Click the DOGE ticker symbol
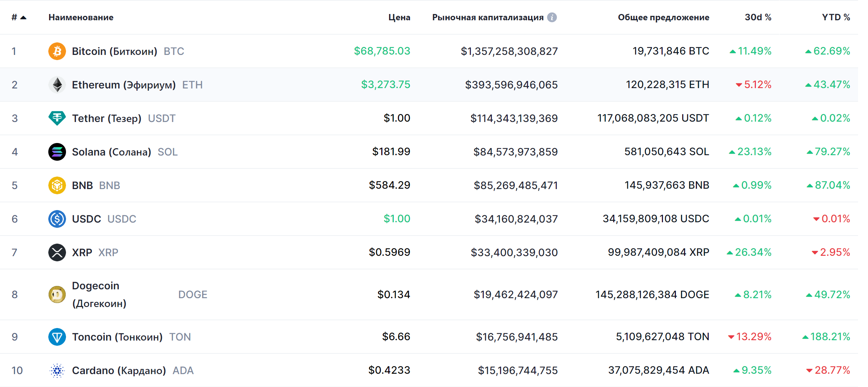 pos(193,294)
